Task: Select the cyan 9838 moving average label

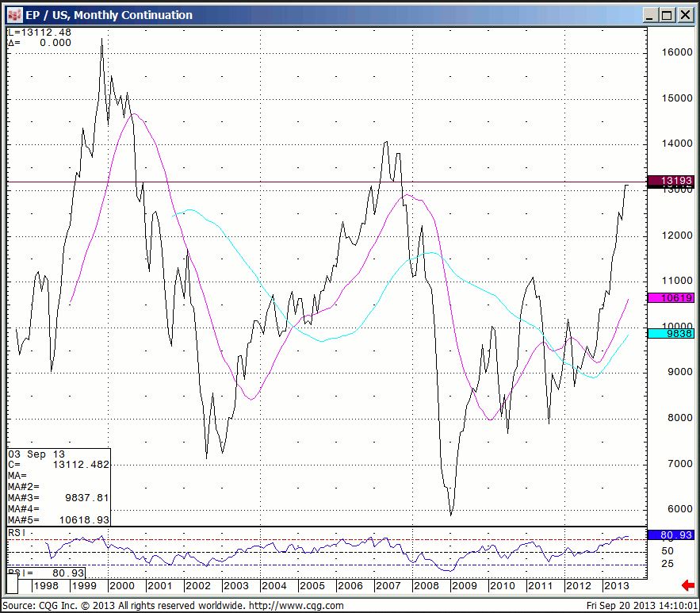Action: (671, 334)
